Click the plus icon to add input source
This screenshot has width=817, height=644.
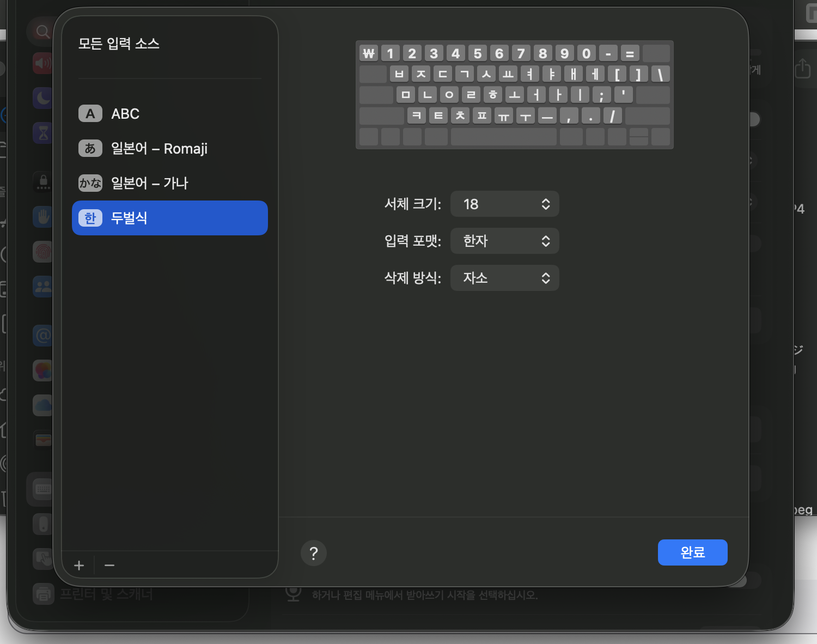click(x=79, y=566)
